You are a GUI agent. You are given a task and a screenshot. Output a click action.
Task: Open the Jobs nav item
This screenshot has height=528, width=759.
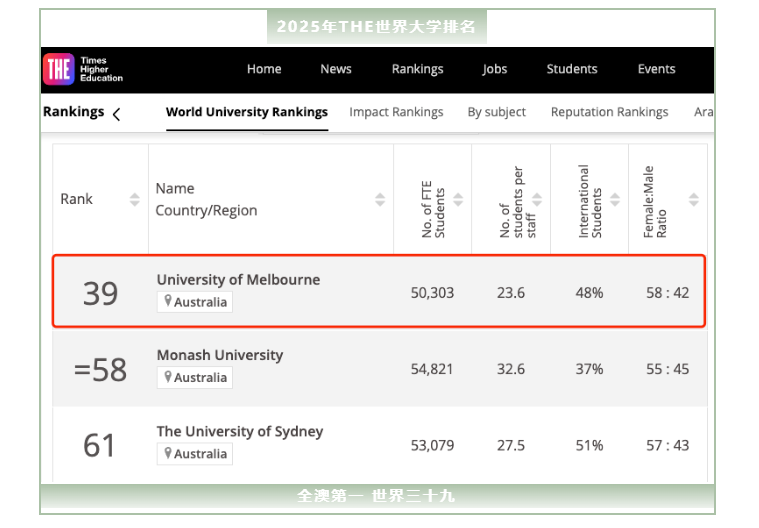494,69
